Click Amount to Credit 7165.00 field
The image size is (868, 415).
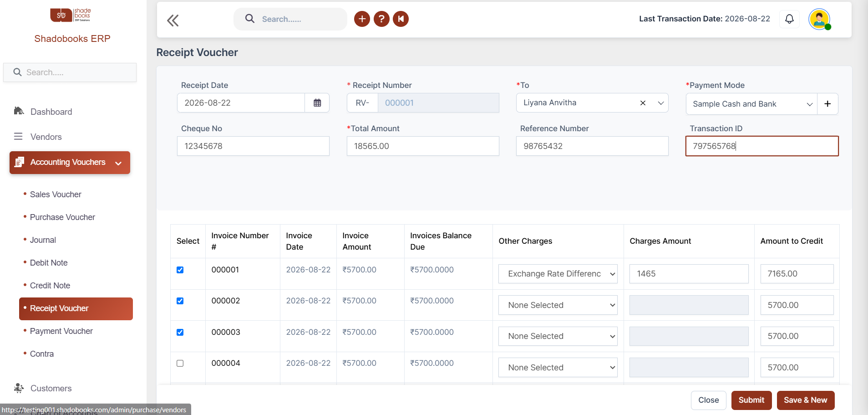pyautogui.click(x=797, y=274)
